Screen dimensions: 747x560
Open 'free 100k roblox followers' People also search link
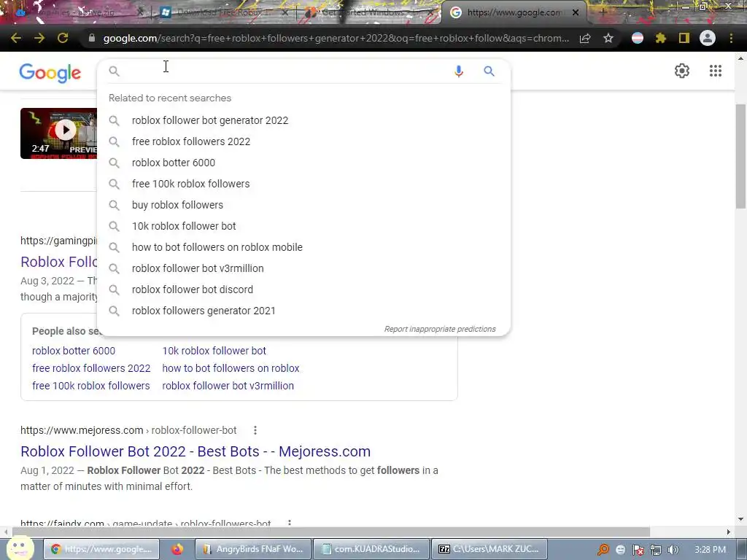coord(90,386)
